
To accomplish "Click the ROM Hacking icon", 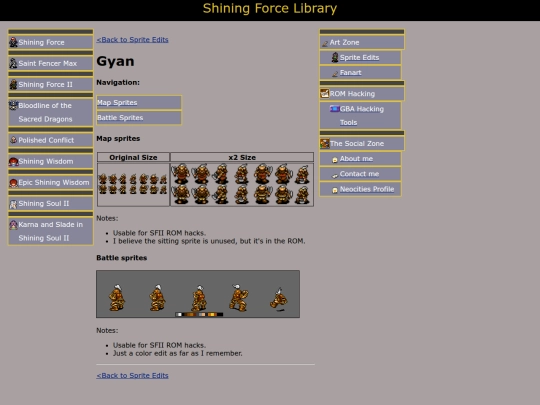I will [x=324, y=93].
